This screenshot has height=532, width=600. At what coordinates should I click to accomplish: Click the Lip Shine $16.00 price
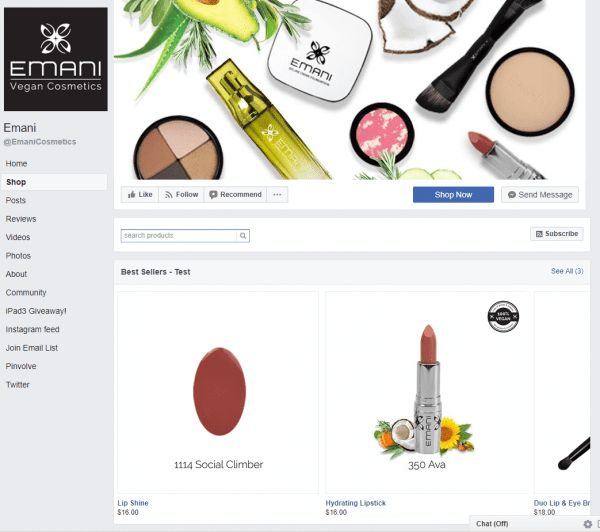128,512
